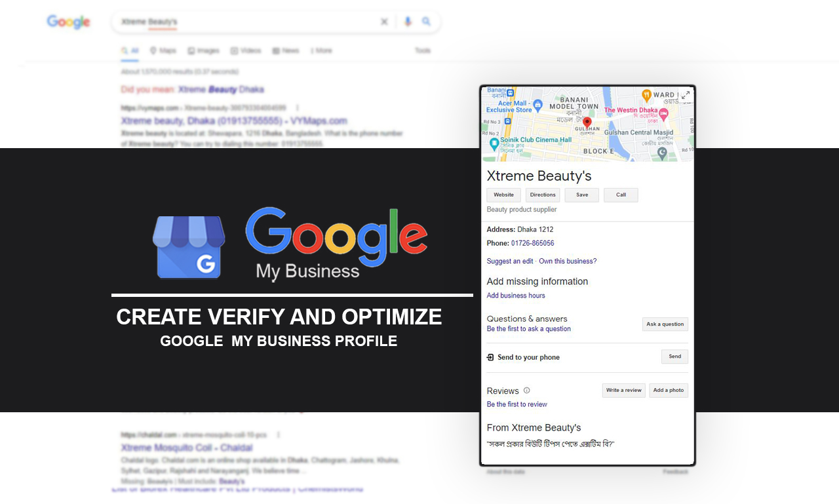
Task: Clear the search box with the X icon
Action: [x=385, y=22]
